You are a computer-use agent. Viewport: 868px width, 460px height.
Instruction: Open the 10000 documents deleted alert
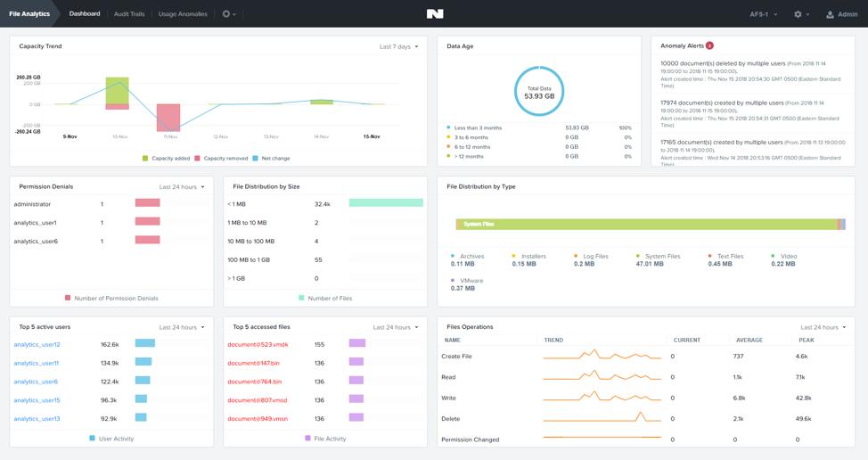(750, 74)
